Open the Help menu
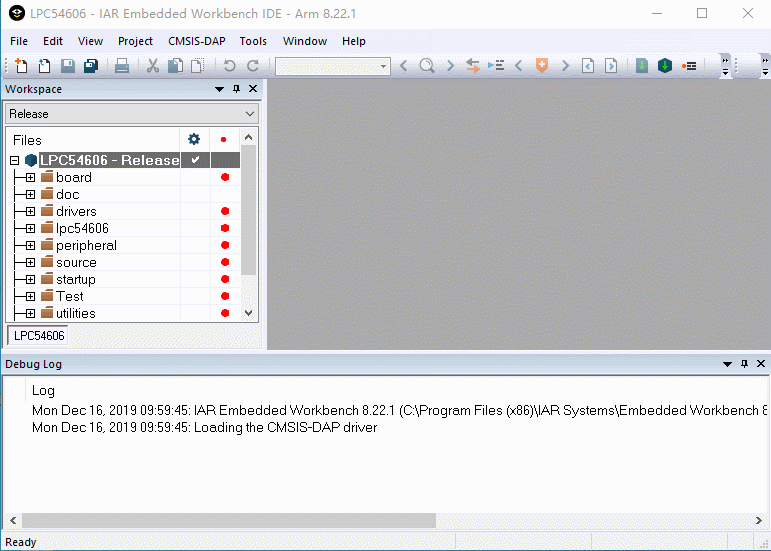The height and width of the screenshot is (551, 771). click(x=354, y=41)
